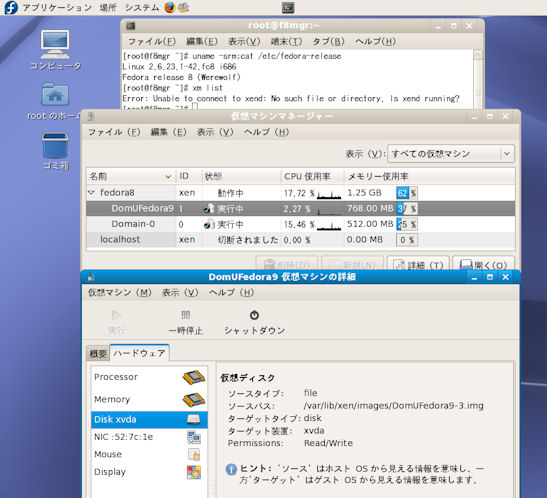Screen dimensions: 547x498
Task: Click the details window title bar icon
Action: click(x=91, y=277)
